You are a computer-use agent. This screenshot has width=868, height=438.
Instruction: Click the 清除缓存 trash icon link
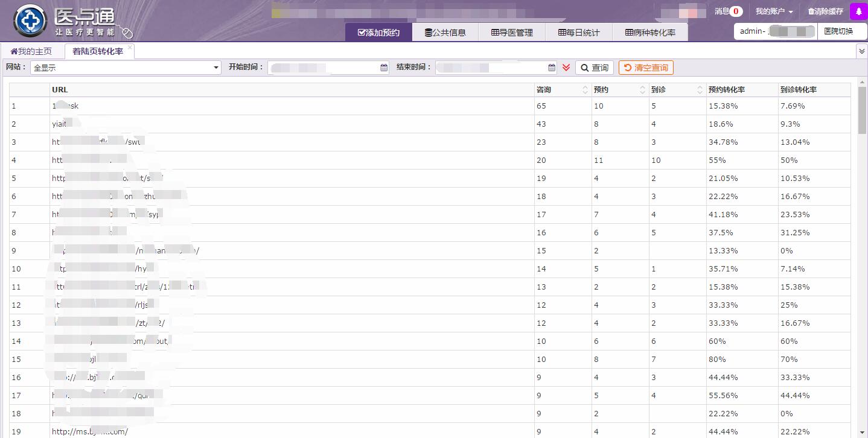coord(825,11)
